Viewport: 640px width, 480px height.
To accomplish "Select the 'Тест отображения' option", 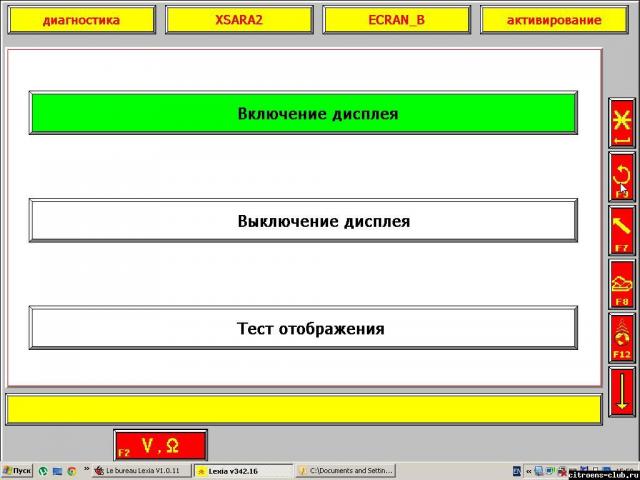I will point(303,328).
